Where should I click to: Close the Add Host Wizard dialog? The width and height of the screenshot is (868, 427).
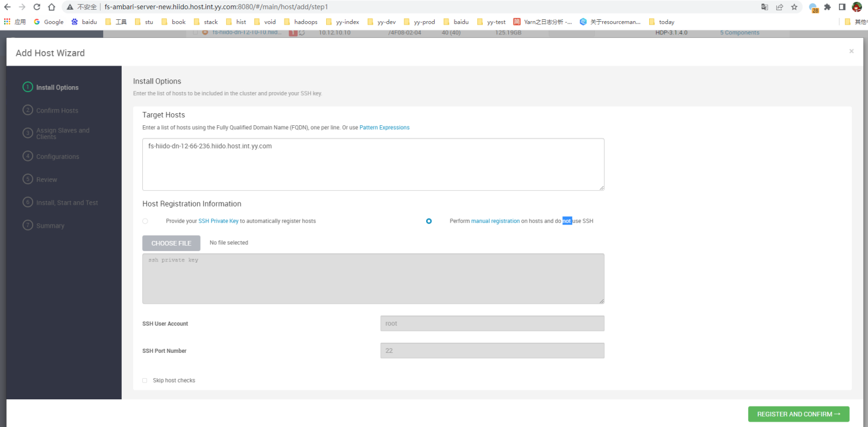click(851, 52)
